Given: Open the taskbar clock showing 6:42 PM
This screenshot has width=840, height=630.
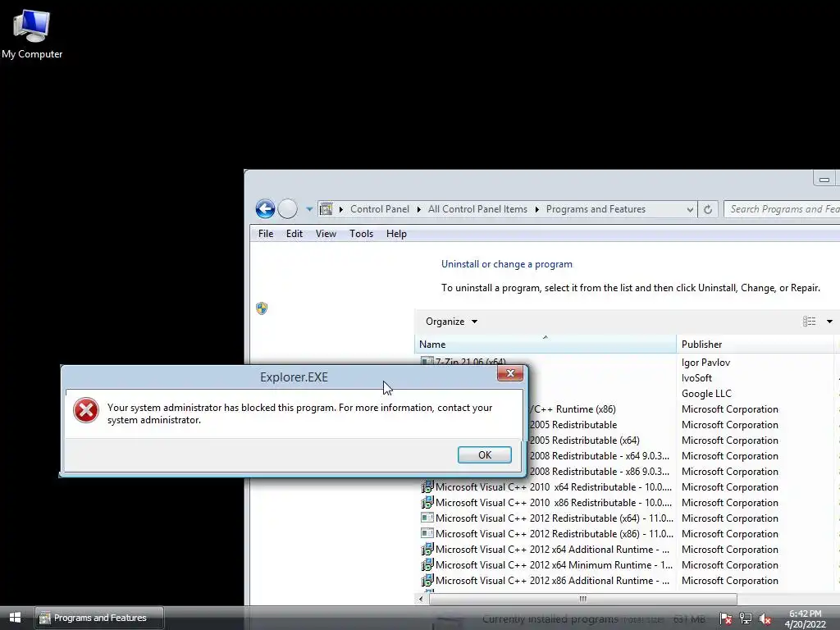Looking at the screenshot, I should [x=806, y=619].
